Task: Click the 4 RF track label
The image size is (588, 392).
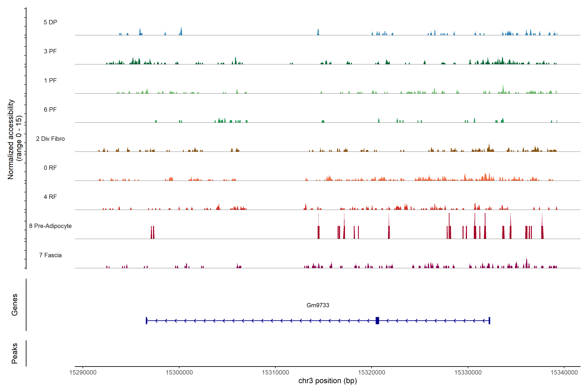Action: (x=50, y=197)
